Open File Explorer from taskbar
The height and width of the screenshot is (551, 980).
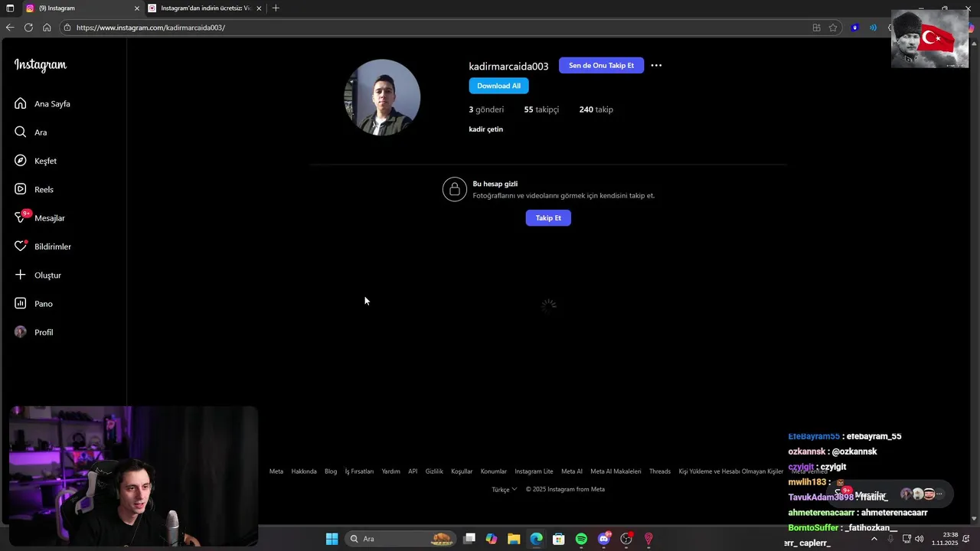coord(514,539)
